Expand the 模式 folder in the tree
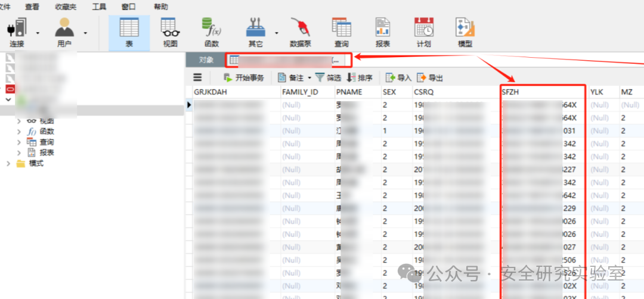 [8, 163]
